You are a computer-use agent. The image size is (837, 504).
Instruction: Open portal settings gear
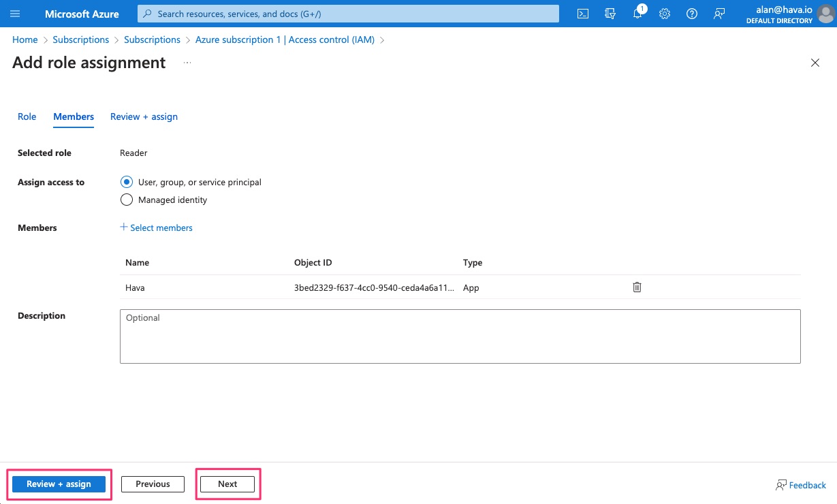(x=665, y=14)
